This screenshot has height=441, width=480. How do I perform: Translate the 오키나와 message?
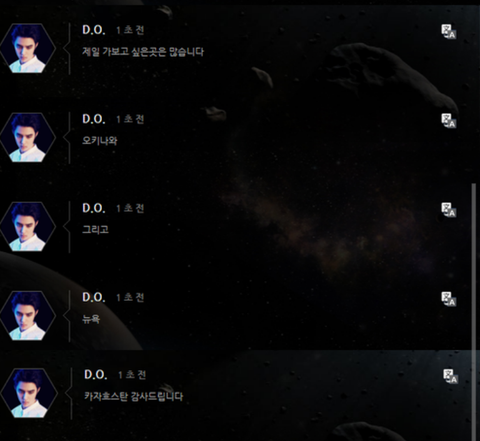(449, 121)
